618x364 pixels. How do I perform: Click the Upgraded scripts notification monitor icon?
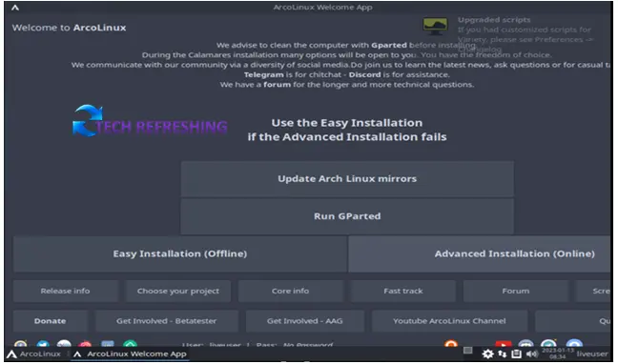(435, 26)
